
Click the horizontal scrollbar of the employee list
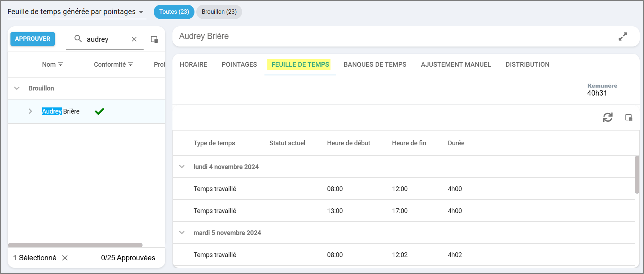[75, 245]
